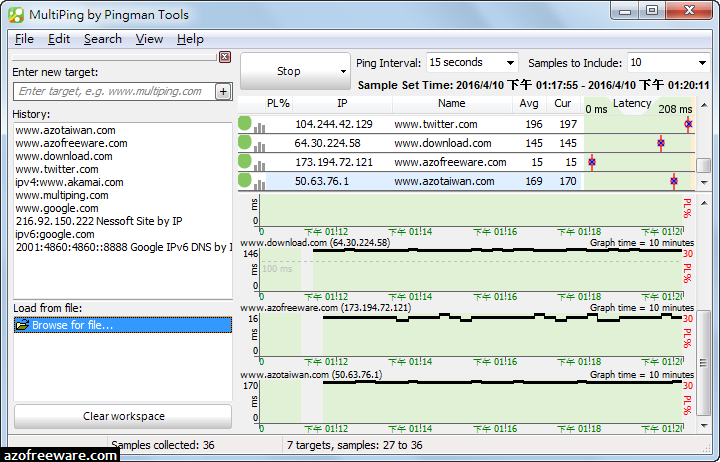Click bar graph icon in www.twitter.com row

tap(259, 127)
